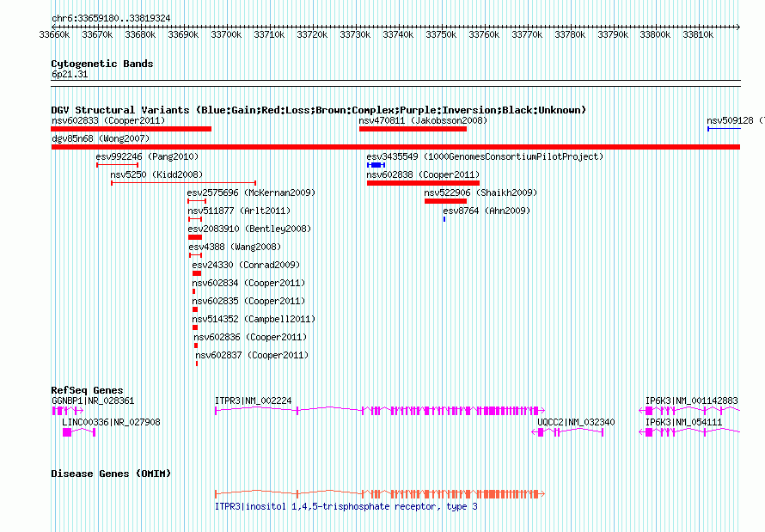This screenshot has height=532, width=765.
Task: Select the nsv514352 (Campbell2011) variant label
Action: [x=254, y=319]
